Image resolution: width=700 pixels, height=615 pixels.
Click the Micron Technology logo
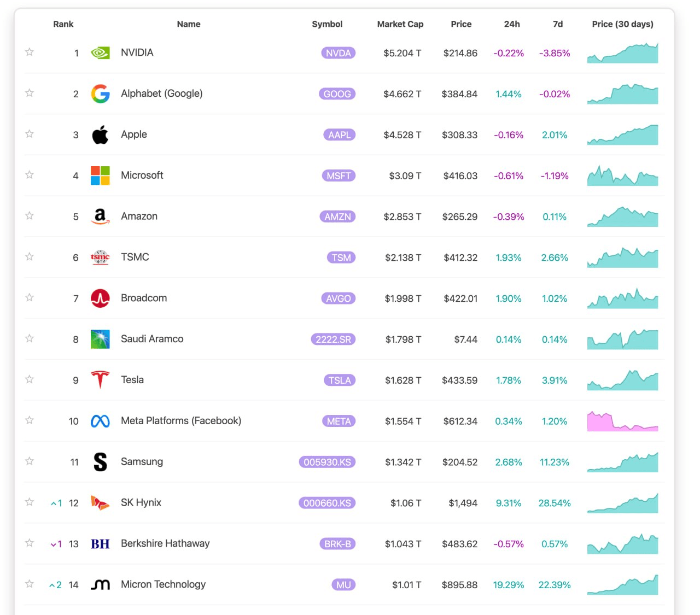[x=100, y=585]
